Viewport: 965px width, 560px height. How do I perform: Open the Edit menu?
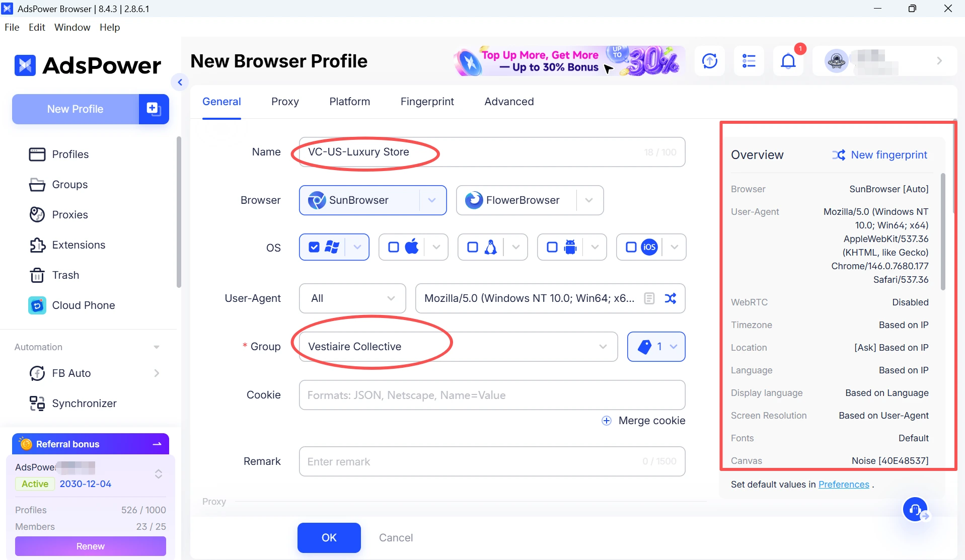37,27
